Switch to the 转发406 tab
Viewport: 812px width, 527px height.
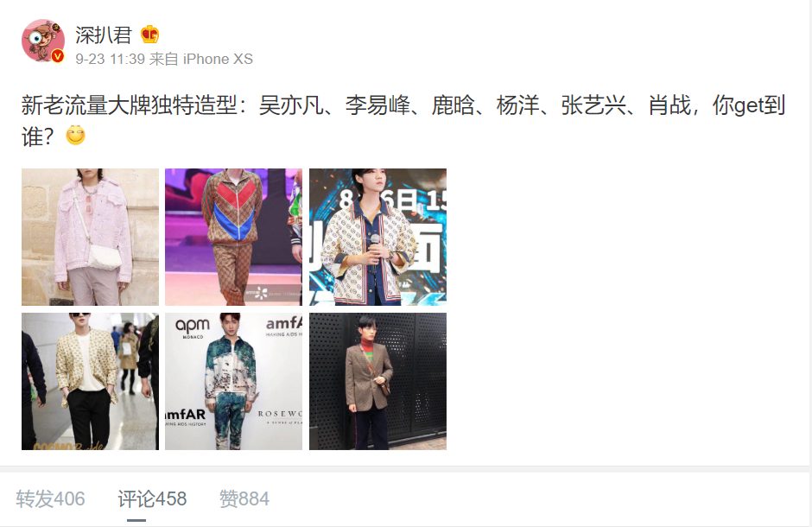[x=50, y=499]
